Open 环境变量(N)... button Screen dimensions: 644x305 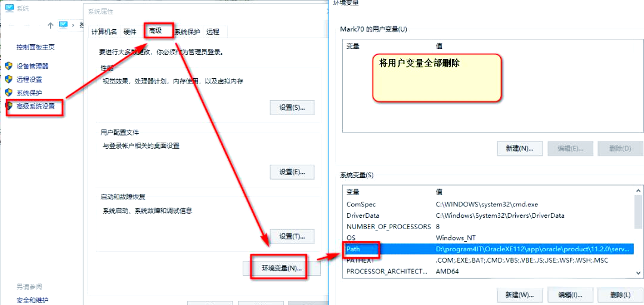(x=281, y=269)
